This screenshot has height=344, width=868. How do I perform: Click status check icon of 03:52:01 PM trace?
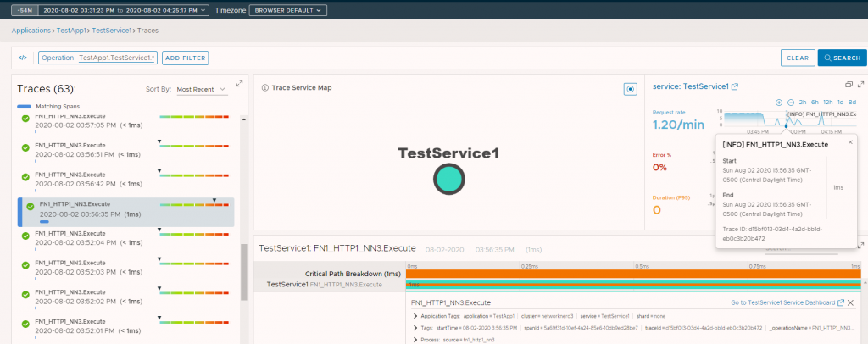pyautogui.click(x=25, y=325)
